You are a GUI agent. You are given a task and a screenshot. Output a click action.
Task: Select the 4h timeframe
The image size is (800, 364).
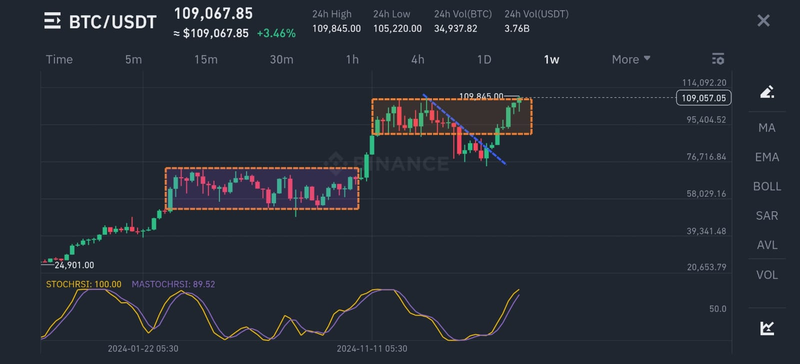417,60
